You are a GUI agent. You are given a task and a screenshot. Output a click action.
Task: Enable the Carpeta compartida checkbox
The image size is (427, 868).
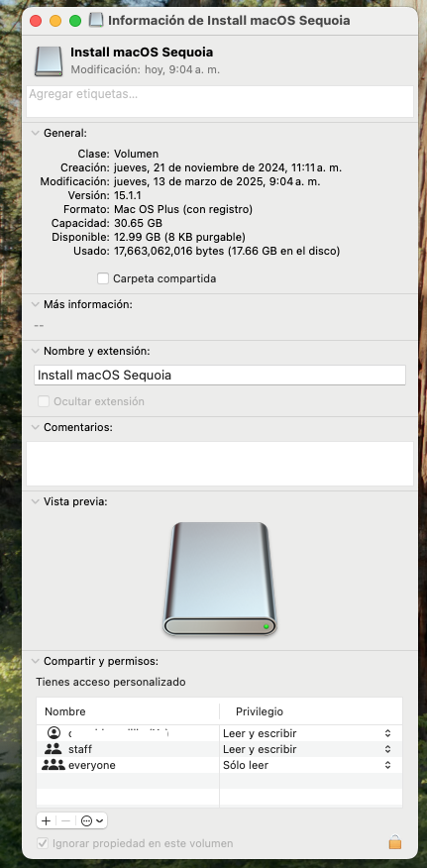point(102,278)
